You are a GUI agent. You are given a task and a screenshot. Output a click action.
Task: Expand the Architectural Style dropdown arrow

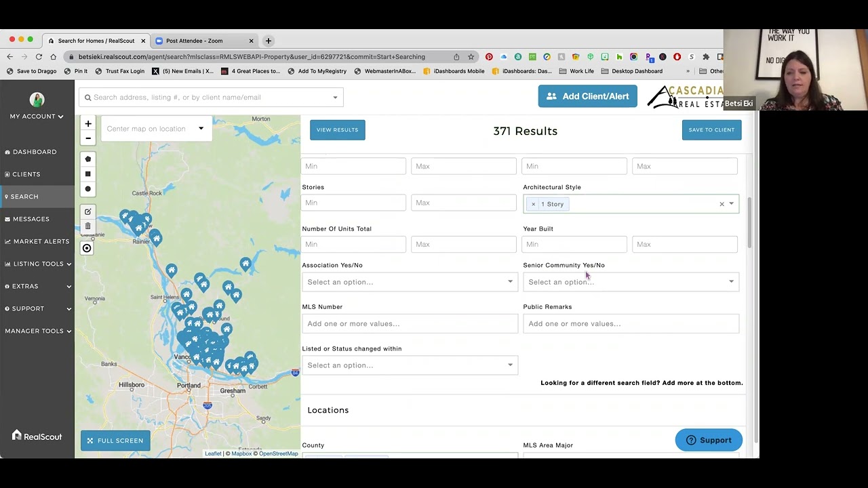(x=732, y=204)
